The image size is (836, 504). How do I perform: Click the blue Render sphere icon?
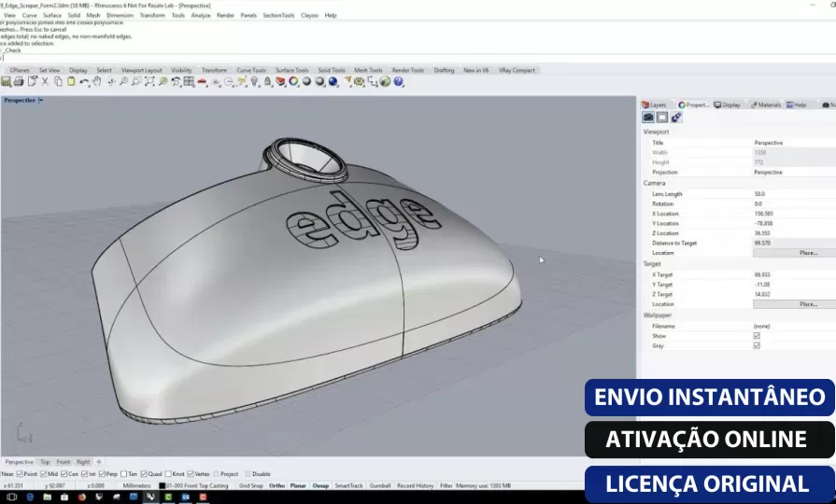tap(333, 81)
